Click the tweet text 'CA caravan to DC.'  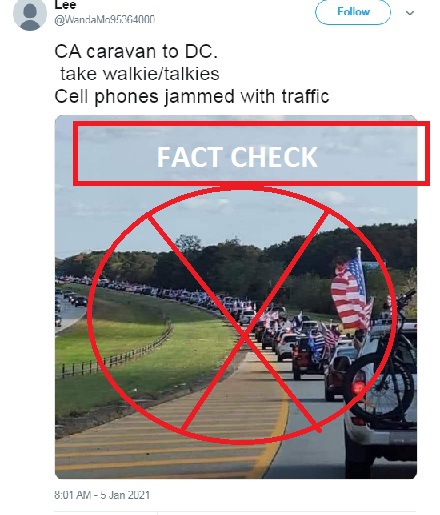tap(136, 52)
